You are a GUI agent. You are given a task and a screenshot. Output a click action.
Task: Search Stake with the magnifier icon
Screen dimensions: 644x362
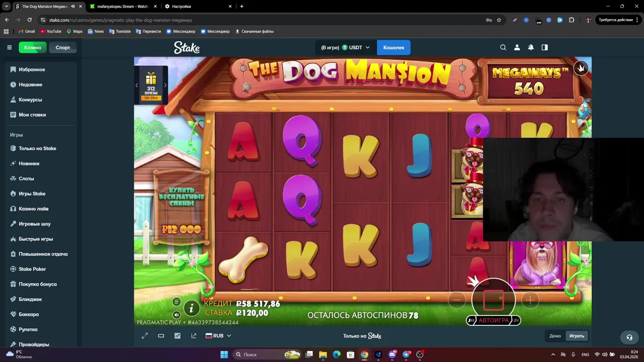point(503,47)
